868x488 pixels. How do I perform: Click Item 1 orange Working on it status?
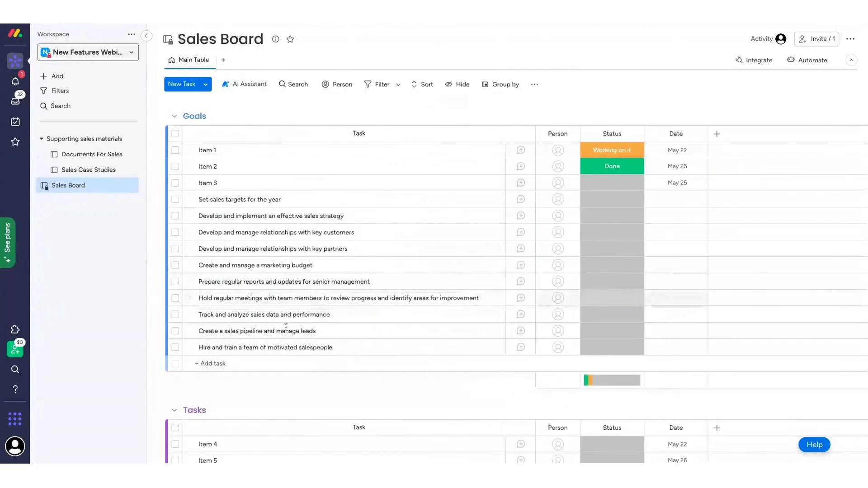click(612, 150)
